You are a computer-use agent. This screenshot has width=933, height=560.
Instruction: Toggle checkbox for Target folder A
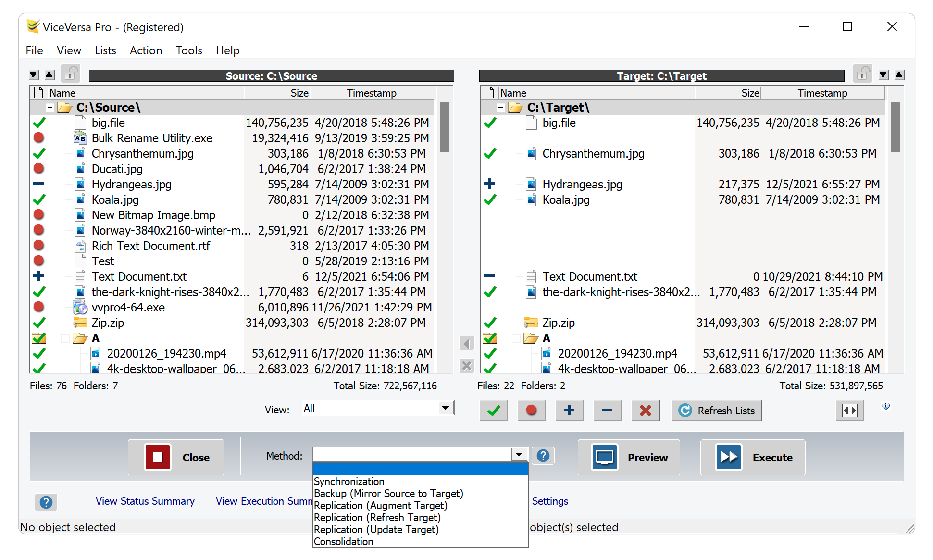pos(490,338)
